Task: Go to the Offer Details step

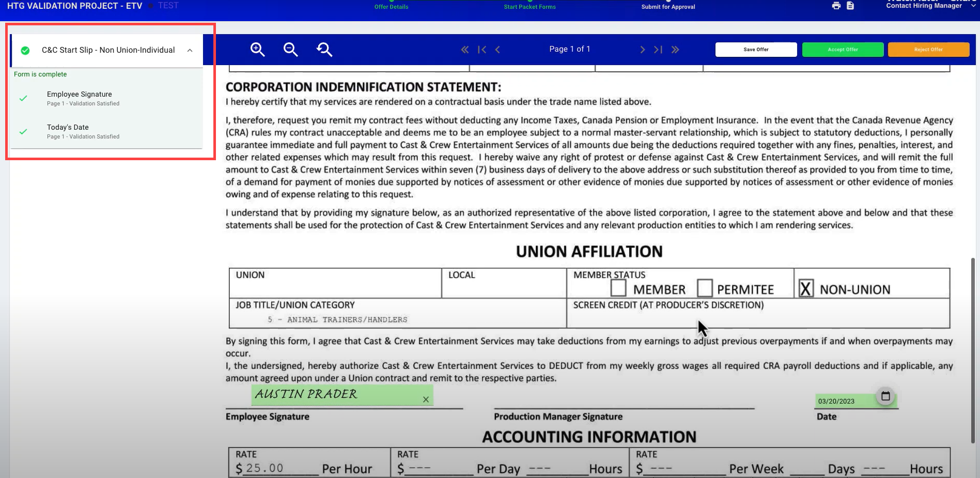Action: click(391, 7)
